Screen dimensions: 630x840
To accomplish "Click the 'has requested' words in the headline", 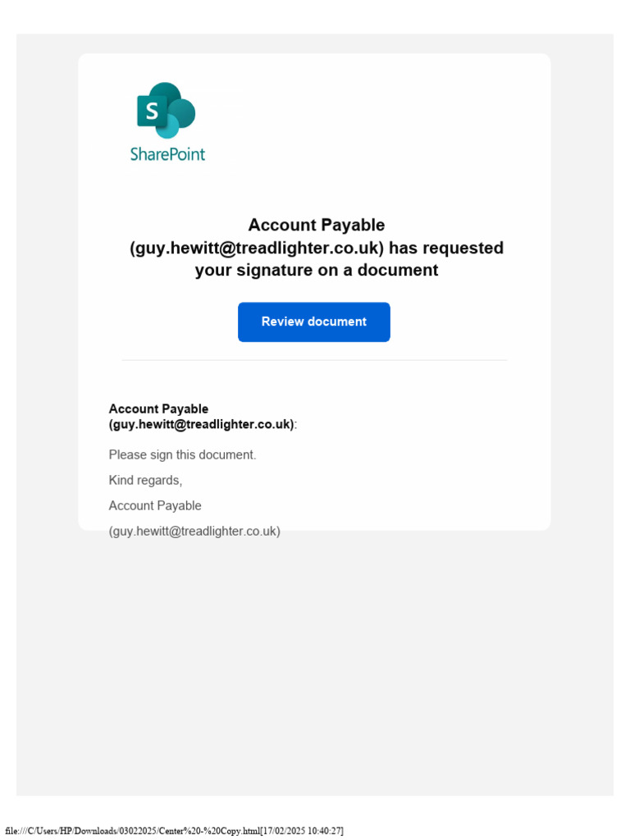I will pos(446,248).
